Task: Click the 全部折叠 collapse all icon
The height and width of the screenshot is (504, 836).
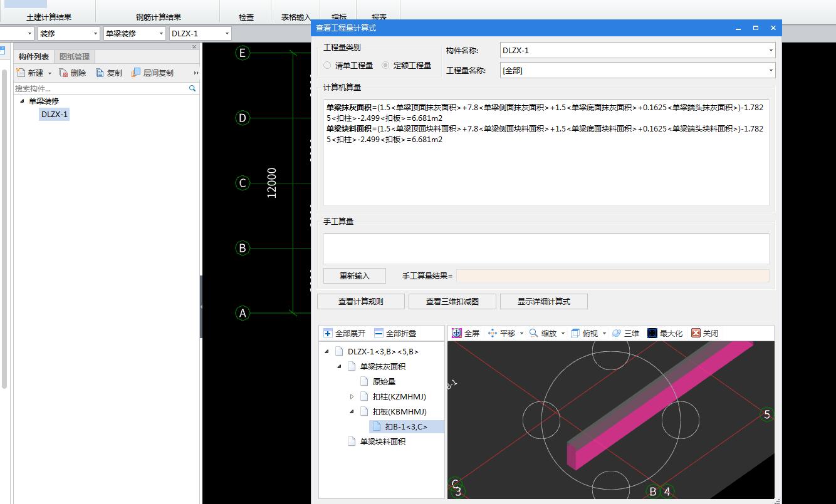Action: pyautogui.click(x=379, y=333)
